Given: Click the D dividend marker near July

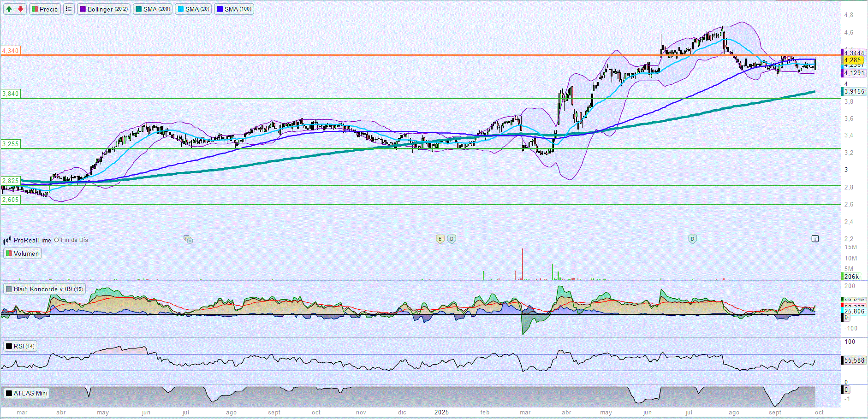Looking at the screenshot, I should click(692, 239).
